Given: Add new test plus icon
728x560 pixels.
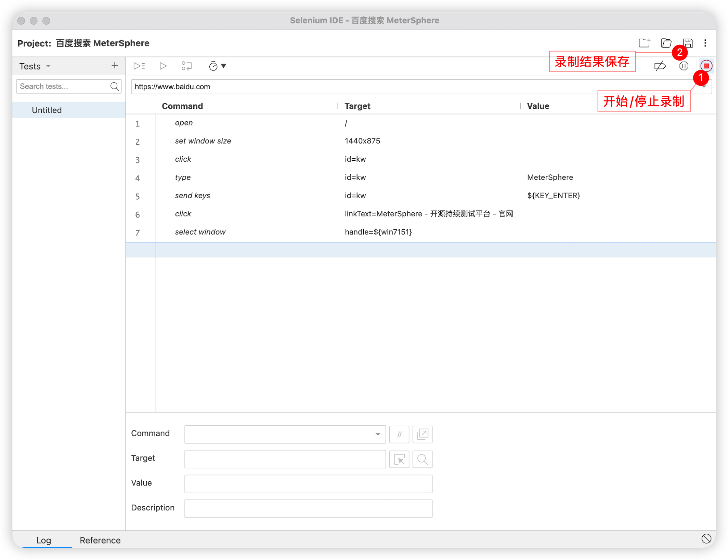Looking at the screenshot, I should [115, 66].
